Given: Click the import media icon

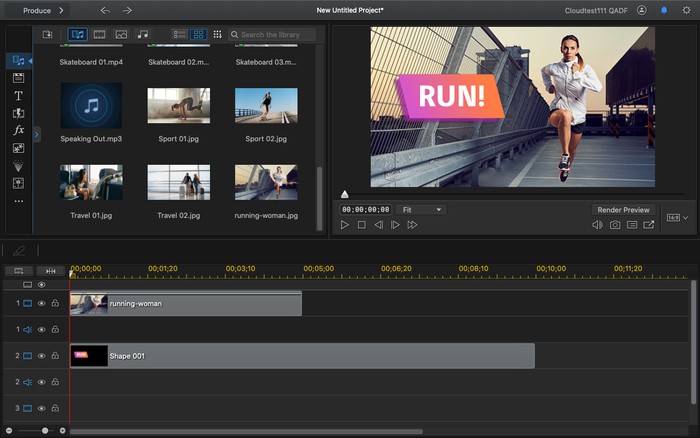Looking at the screenshot, I should tap(47, 34).
